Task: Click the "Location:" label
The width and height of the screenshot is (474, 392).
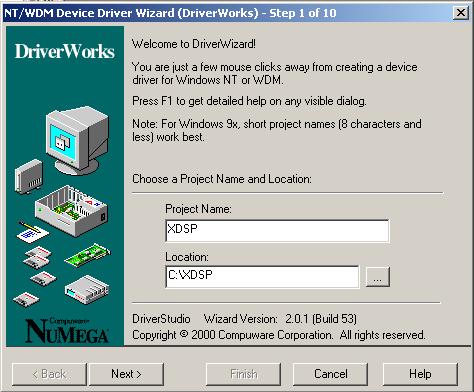Action: tap(187, 257)
